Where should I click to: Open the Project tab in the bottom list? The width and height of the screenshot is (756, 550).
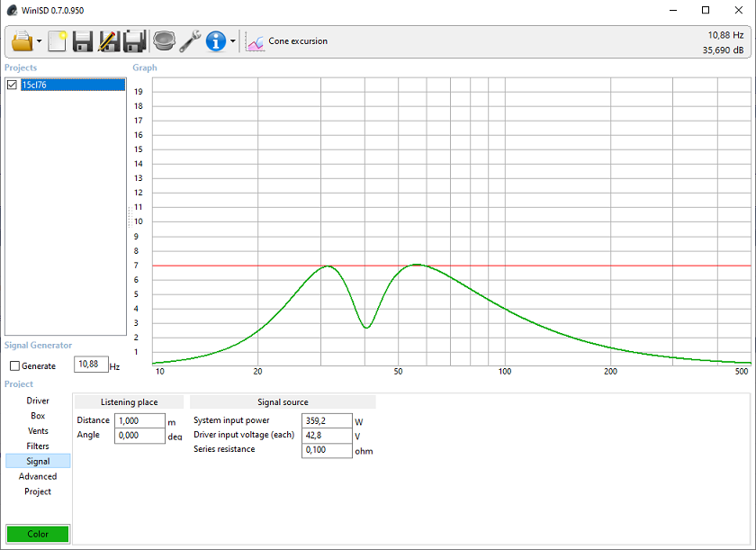click(x=38, y=491)
